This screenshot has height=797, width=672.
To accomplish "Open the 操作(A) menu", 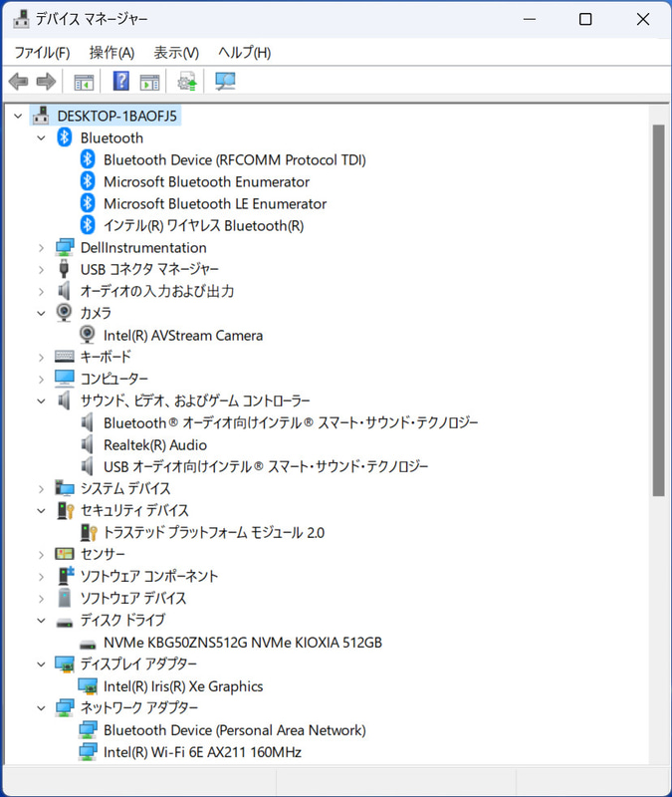I will click(112, 53).
